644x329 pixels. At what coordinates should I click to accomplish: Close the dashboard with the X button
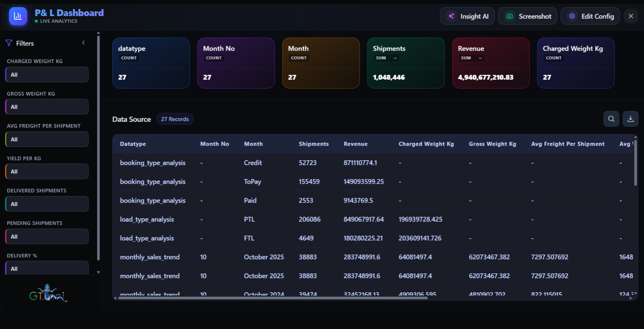click(x=631, y=16)
